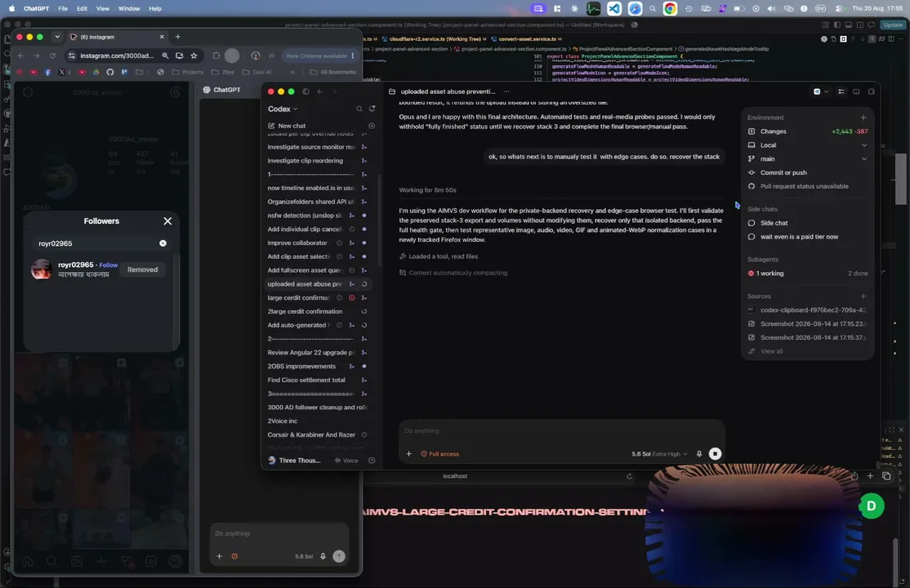Click the icon right of New chat
Viewport: 910px width, 588px height.
pyautogui.click(x=372, y=126)
